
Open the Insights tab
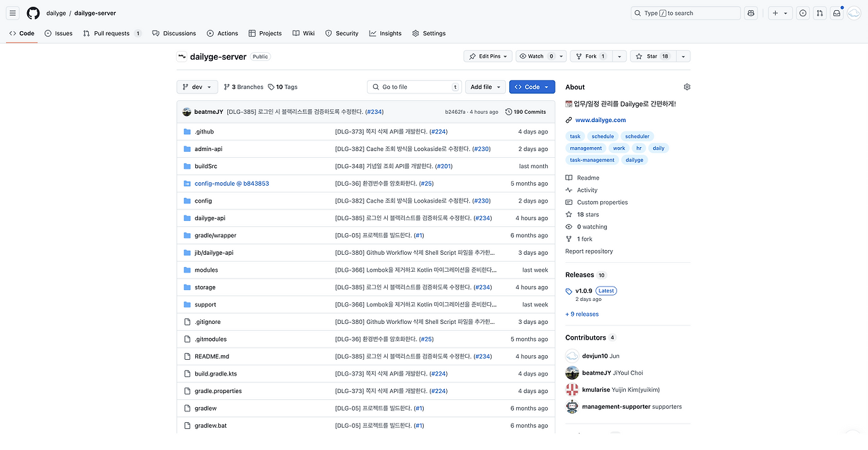click(385, 33)
